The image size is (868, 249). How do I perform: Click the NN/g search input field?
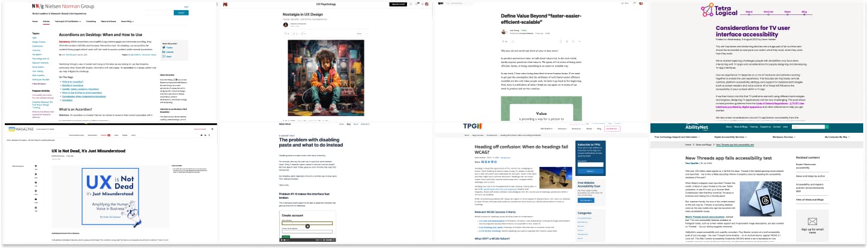(x=158, y=12)
